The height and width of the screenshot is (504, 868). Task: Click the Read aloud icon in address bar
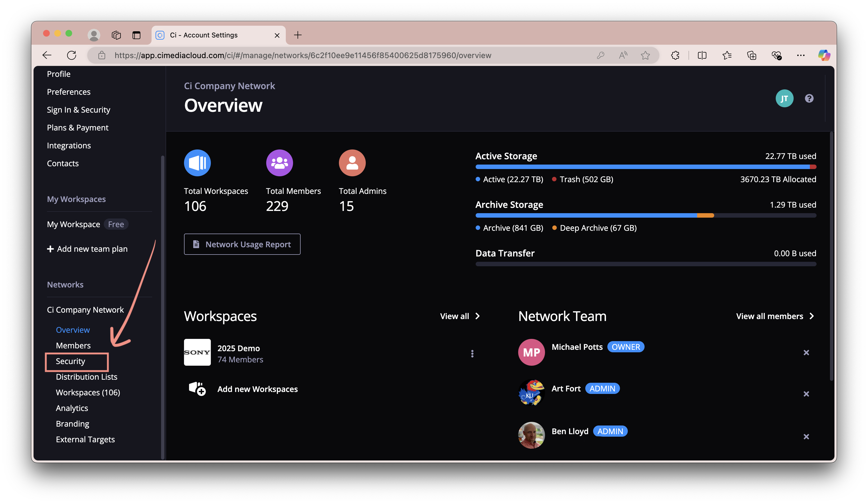[623, 55]
